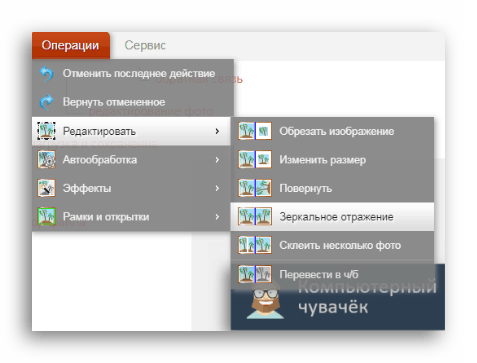Choose Отменить последнее действие menu entry
Screen dimensions: 477x363
click(x=133, y=74)
